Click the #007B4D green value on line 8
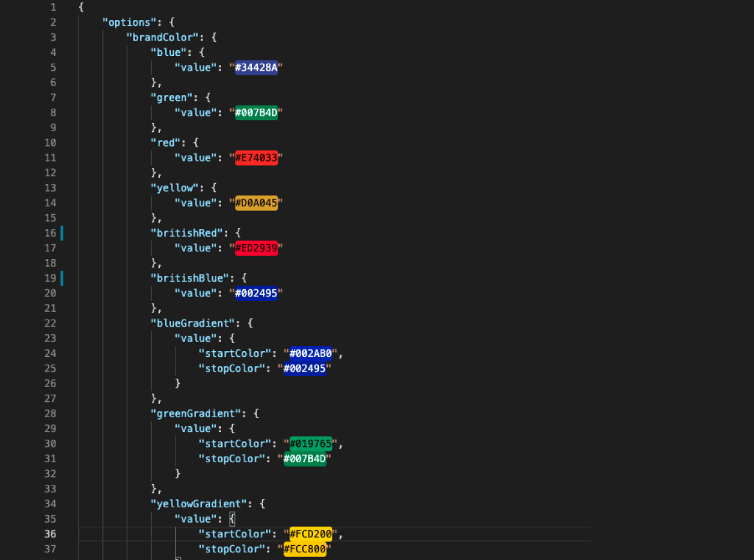 click(x=256, y=113)
